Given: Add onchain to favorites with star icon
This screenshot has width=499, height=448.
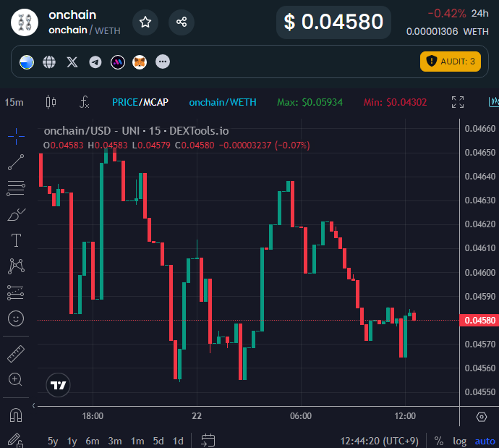Looking at the screenshot, I should pyautogui.click(x=145, y=22).
